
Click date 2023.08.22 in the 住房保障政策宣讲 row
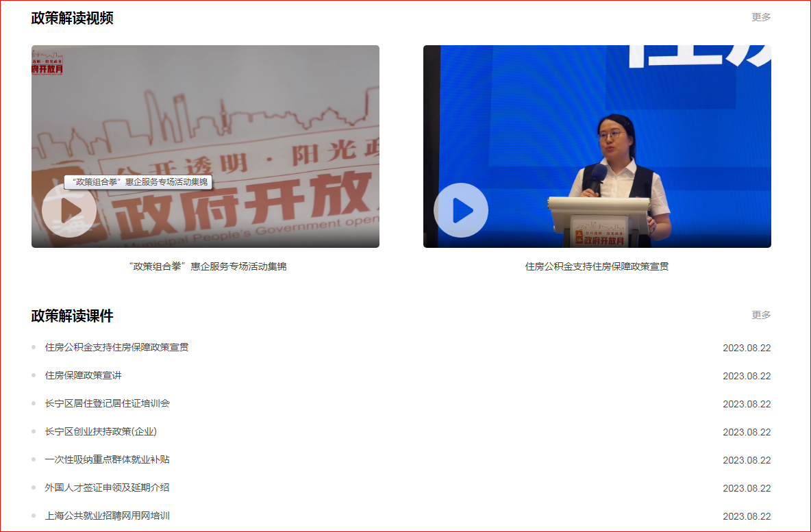(x=747, y=377)
